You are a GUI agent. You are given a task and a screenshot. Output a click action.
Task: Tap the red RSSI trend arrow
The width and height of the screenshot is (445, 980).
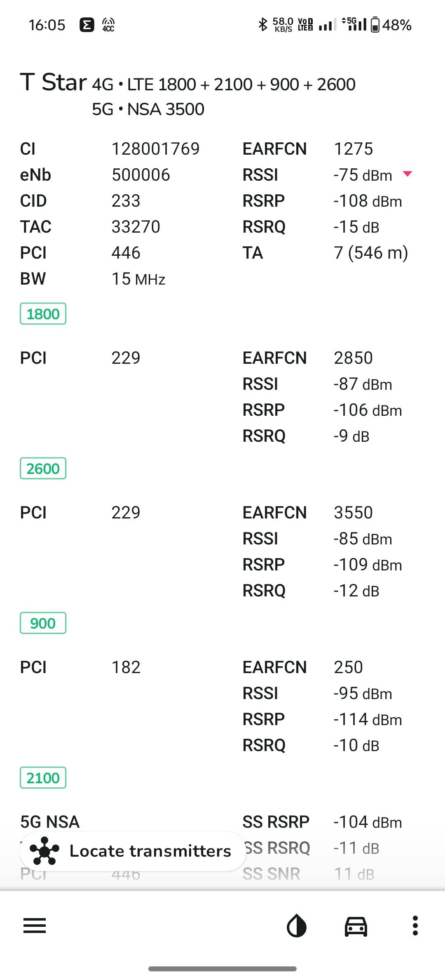(x=407, y=174)
